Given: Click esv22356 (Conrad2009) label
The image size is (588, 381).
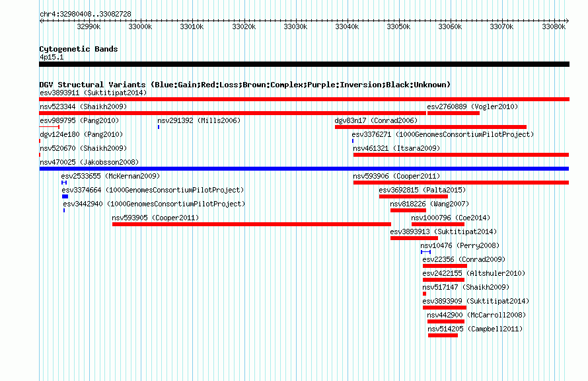Looking at the screenshot, I should [464, 259].
